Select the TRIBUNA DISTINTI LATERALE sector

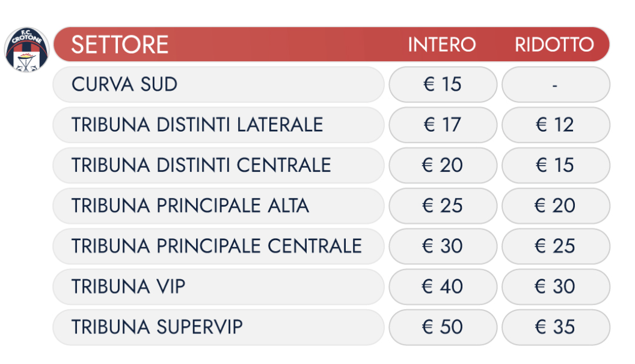pos(218,125)
